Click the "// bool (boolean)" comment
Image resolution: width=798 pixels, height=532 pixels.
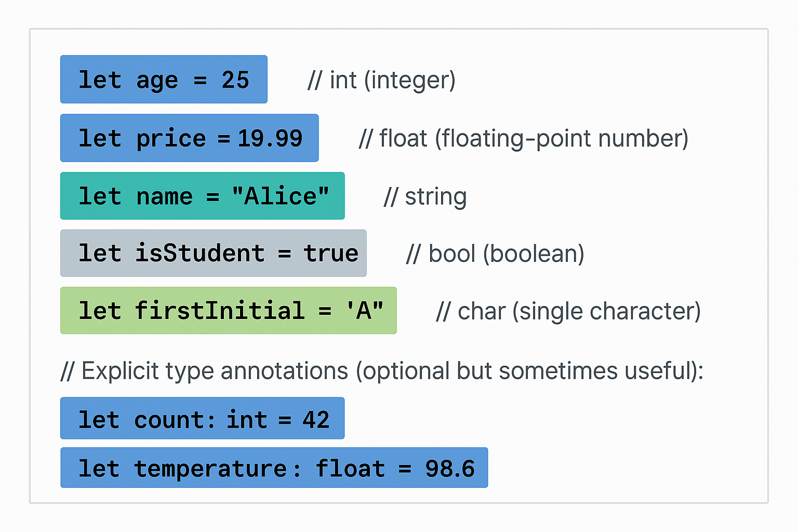[495, 254]
